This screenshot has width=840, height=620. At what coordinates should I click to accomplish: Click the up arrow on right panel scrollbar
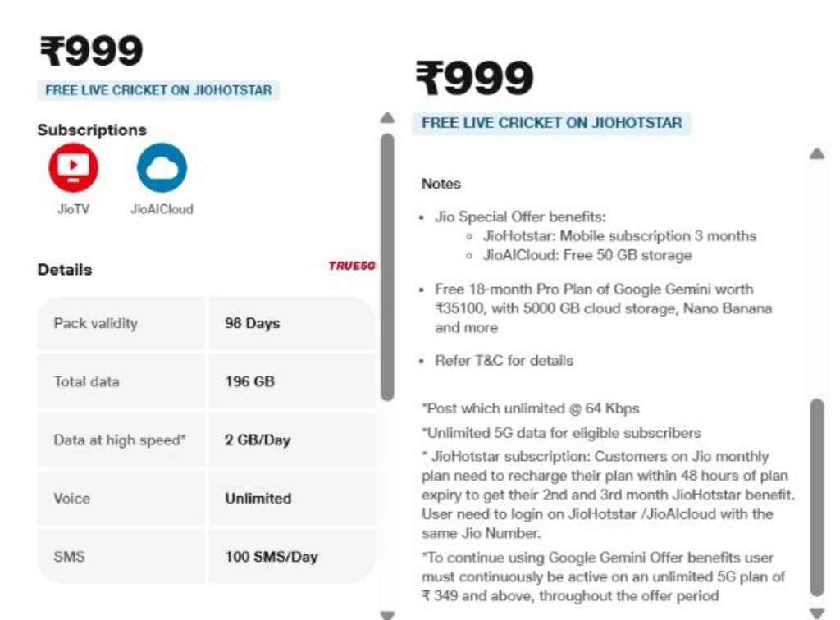tap(815, 152)
